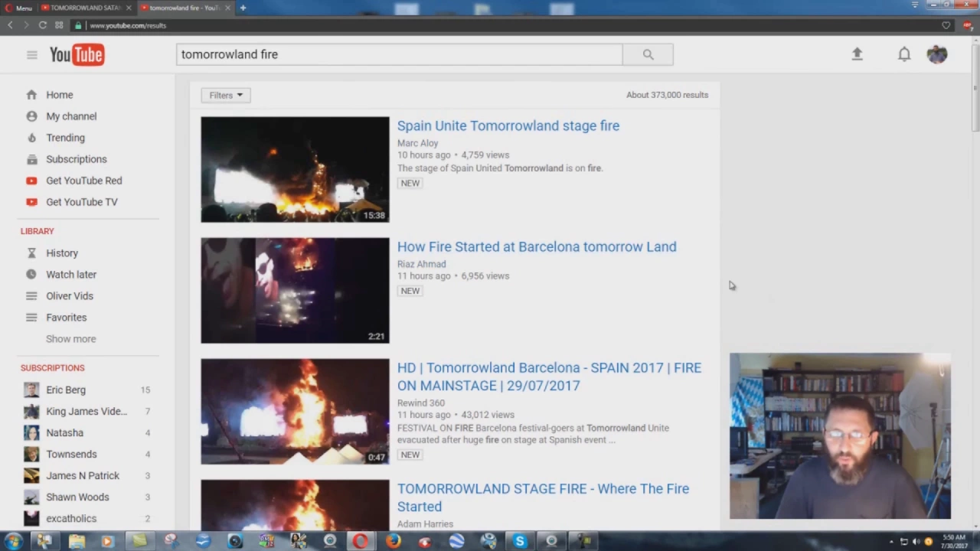980x551 pixels.
Task: Click the Windows Start orb
Action: point(13,541)
